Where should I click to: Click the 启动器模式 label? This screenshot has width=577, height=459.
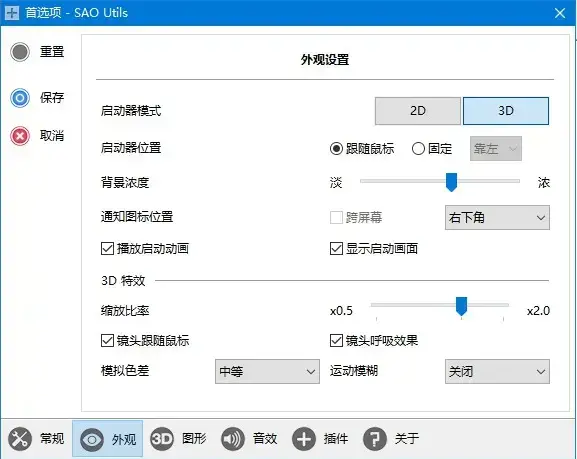(x=131, y=111)
